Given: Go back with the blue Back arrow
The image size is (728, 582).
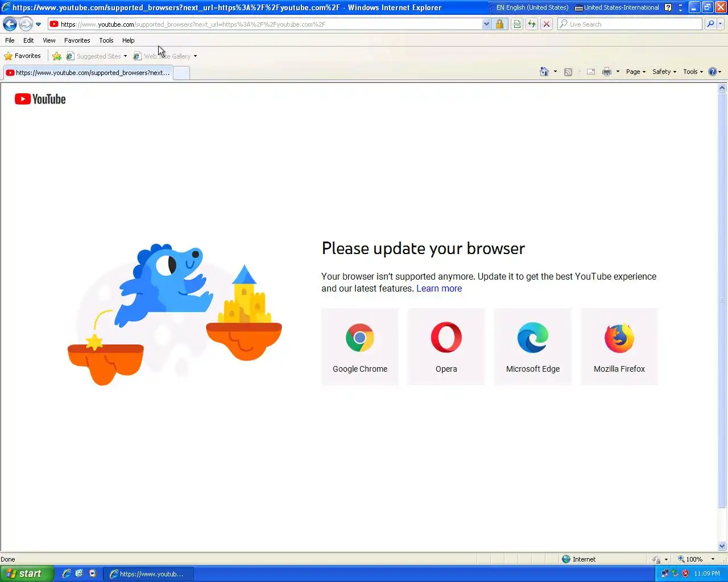Looking at the screenshot, I should [x=10, y=24].
